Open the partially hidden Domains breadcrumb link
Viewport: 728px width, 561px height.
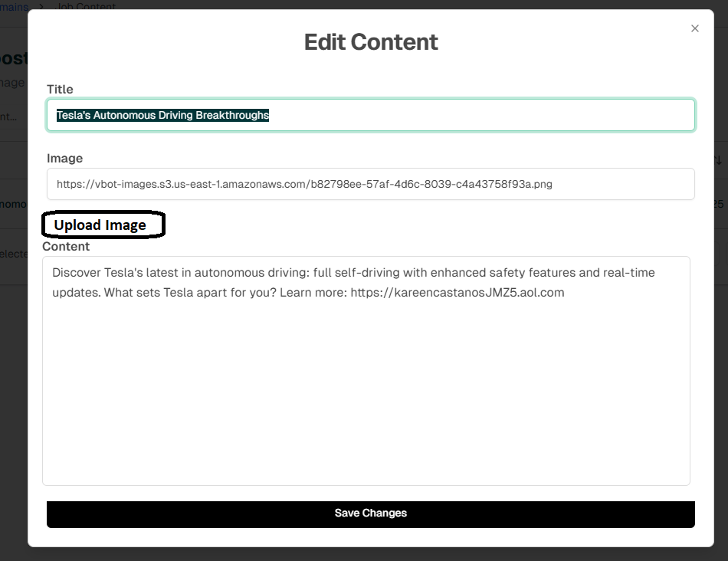14,7
